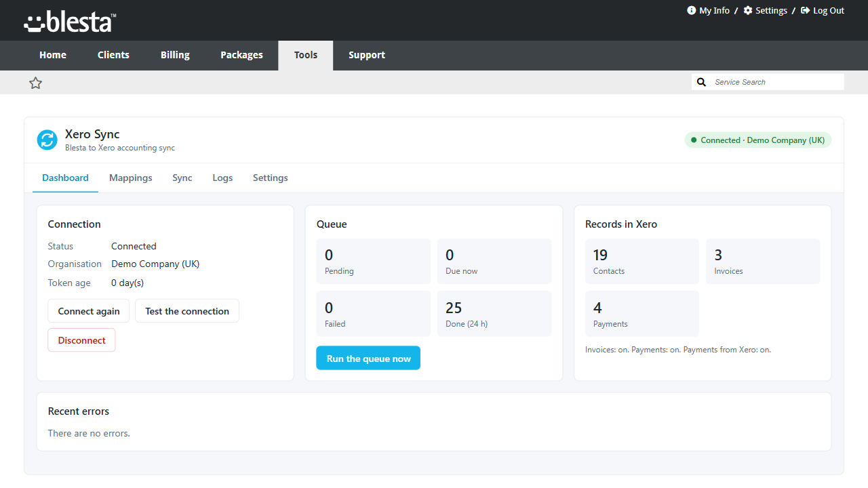The height and width of the screenshot is (488, 868).
Task: Click the My Info icon
Action: [x=692, y=10]
